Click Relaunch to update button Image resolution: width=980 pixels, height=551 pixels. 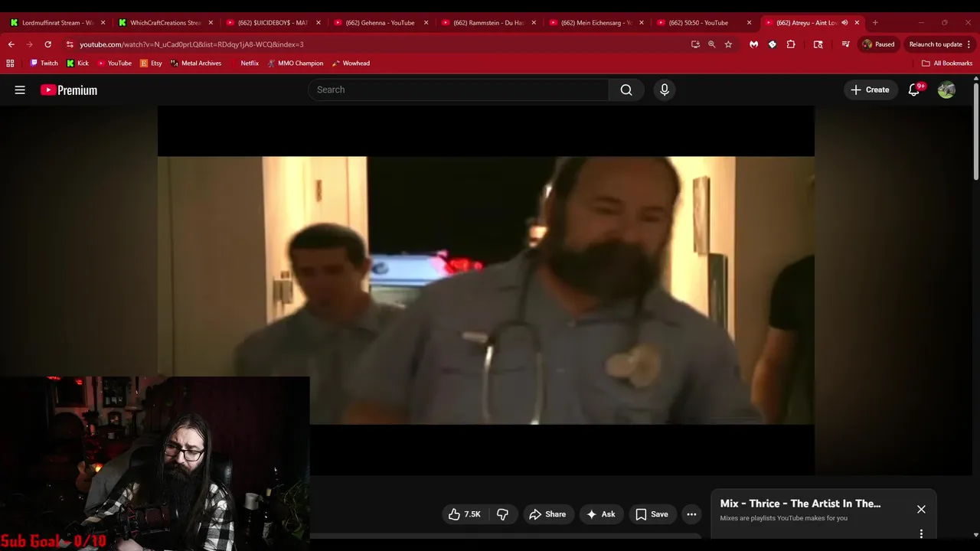click(x=936, y=44)
